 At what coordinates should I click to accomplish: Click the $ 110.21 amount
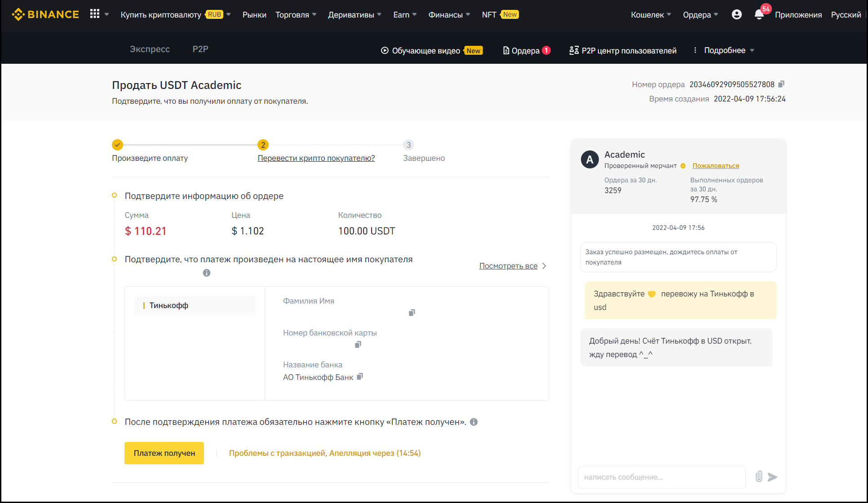coord(146,231)
